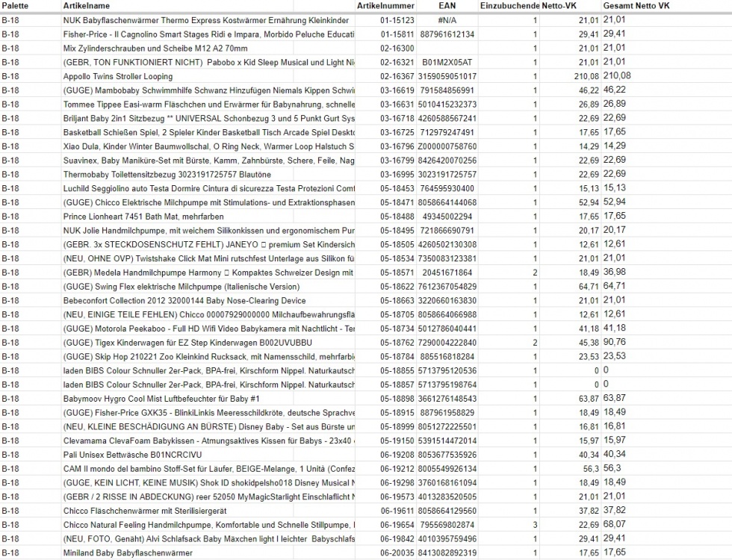
Task: Select the Tommee Tippee Easi-warm Fläschchen cell
Action: coord(208,104)
